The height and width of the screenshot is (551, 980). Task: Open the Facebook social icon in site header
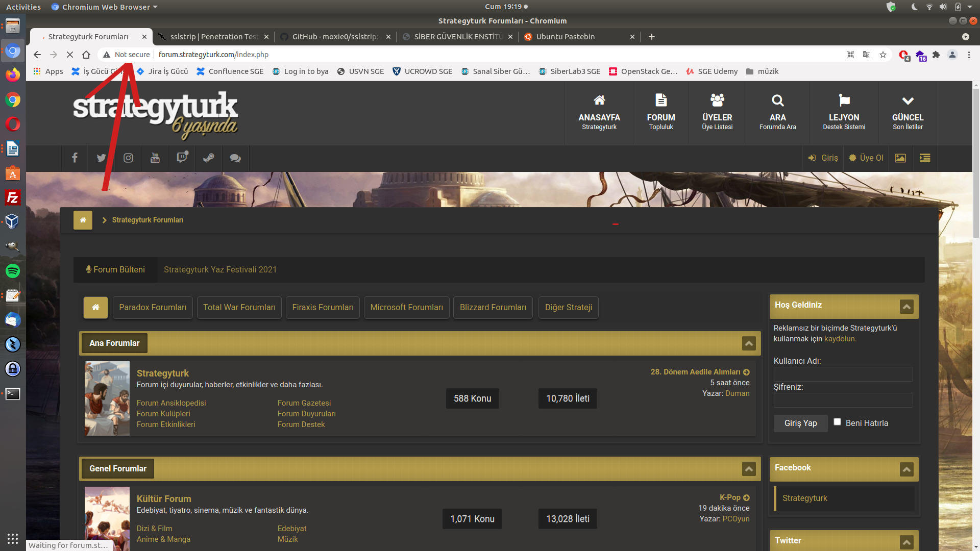click(x=75, y=158)
